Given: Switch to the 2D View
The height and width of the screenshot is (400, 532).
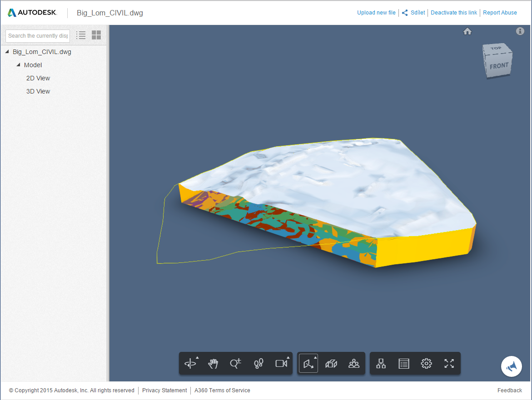Looking at the screenshot, I should 38,78.
